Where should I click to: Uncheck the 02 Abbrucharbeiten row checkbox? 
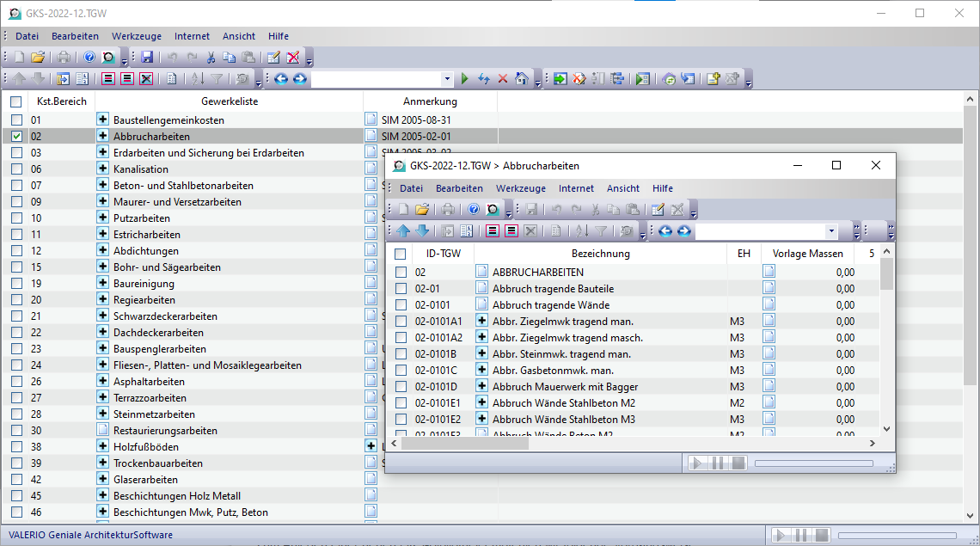point(16,136)
